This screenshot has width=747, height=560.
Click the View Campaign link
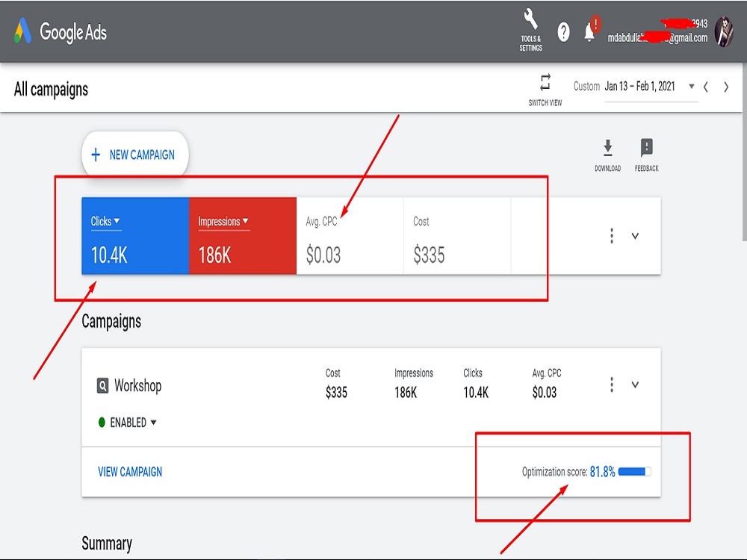coord(130,471)
